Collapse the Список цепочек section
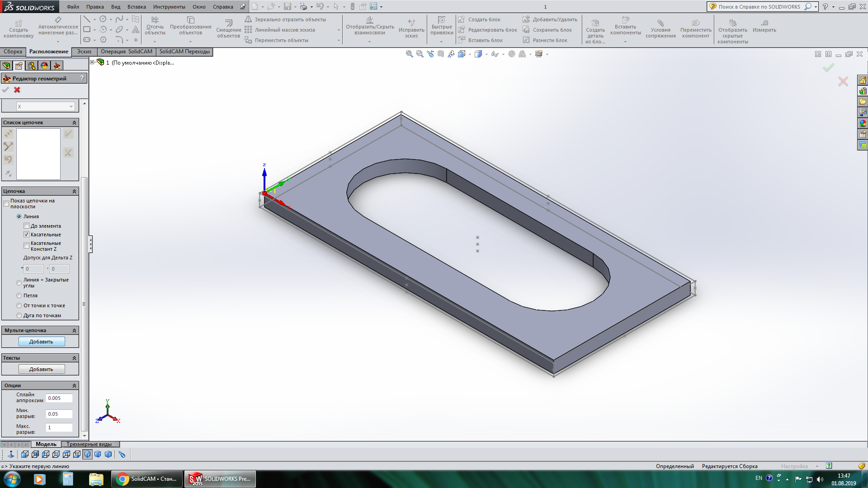Screen dimensions: 868x488 (x=74, y=122)
